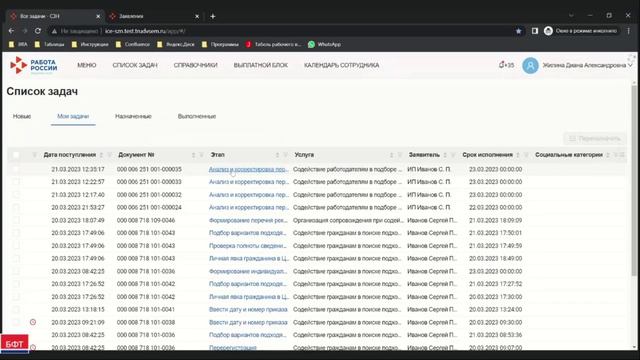Tick checkbox for row dated 20.03.2023 09:21:09

pyautogui.click(x=16, y=322)
